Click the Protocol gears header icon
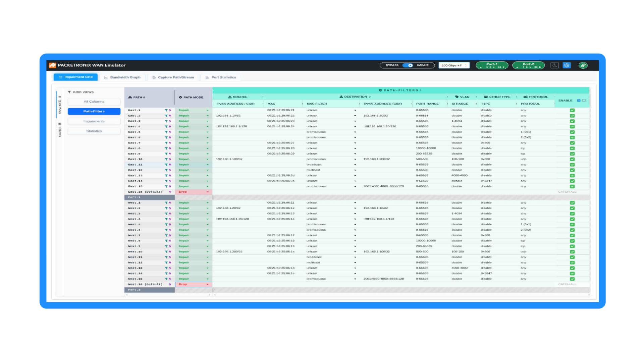Image resolution: width=644 pixels, height=362 pixels. pyautogui.click(x=526, y=97)
